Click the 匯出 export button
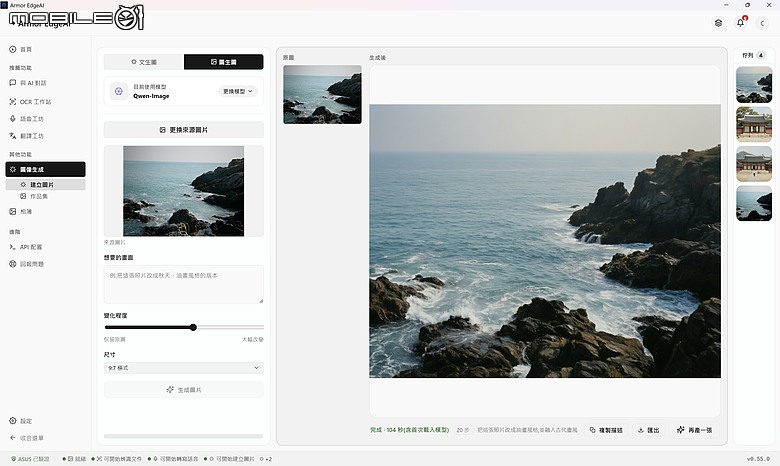 (x=649, y=430)
